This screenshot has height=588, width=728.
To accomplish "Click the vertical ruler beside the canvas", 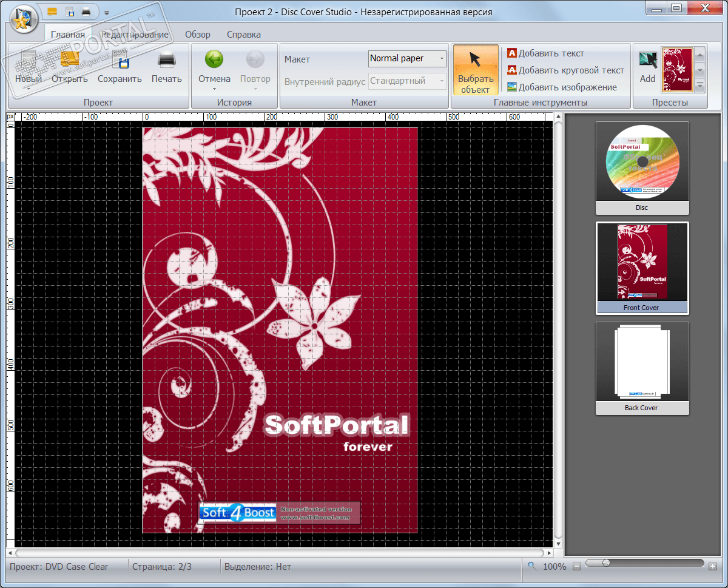I will pos(10,334).
